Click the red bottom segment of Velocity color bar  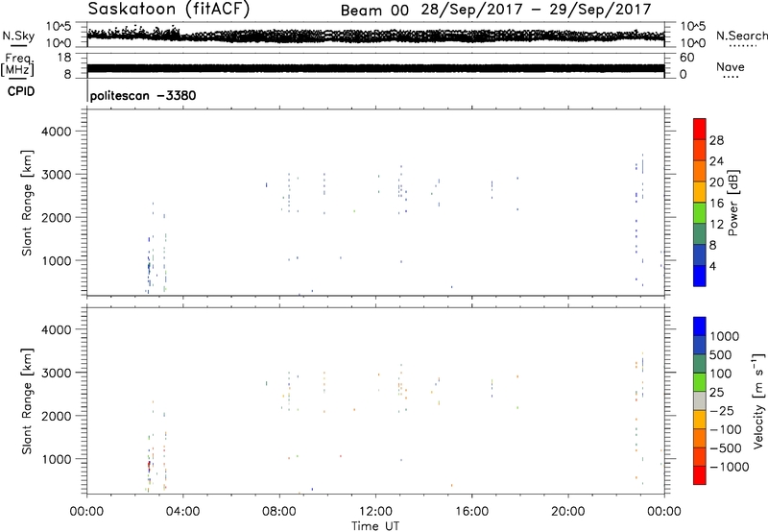tap(700, 475)
